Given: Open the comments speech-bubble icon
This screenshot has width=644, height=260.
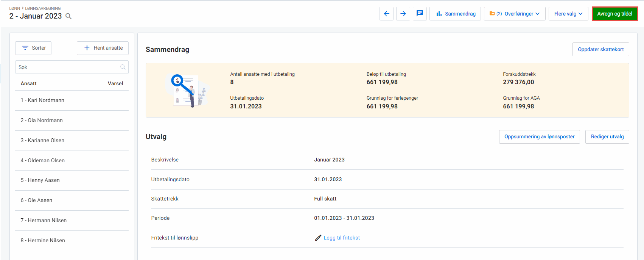Looking at the screenshot, I should (x=420, y=14).
